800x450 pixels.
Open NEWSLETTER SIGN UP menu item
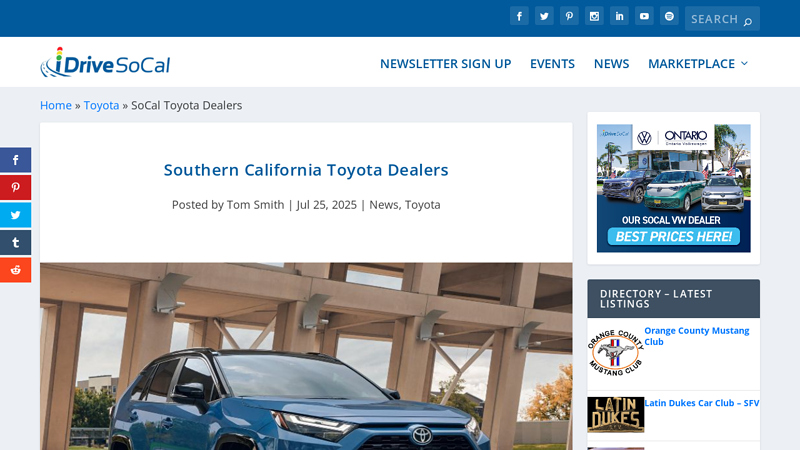click(445, 64)
